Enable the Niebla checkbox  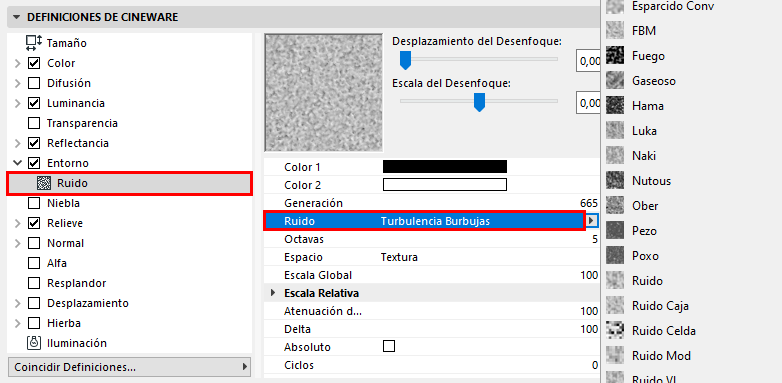tap(34, 203)
